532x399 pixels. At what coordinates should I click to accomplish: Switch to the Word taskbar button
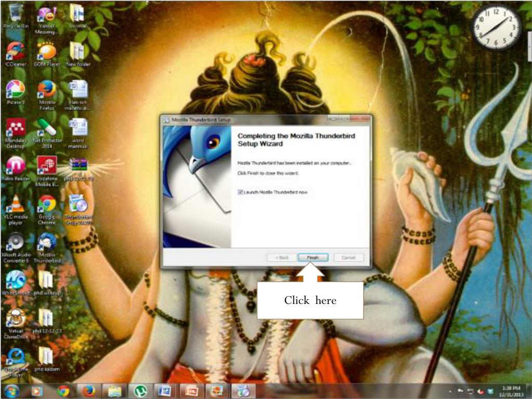(x=165, y=392)
